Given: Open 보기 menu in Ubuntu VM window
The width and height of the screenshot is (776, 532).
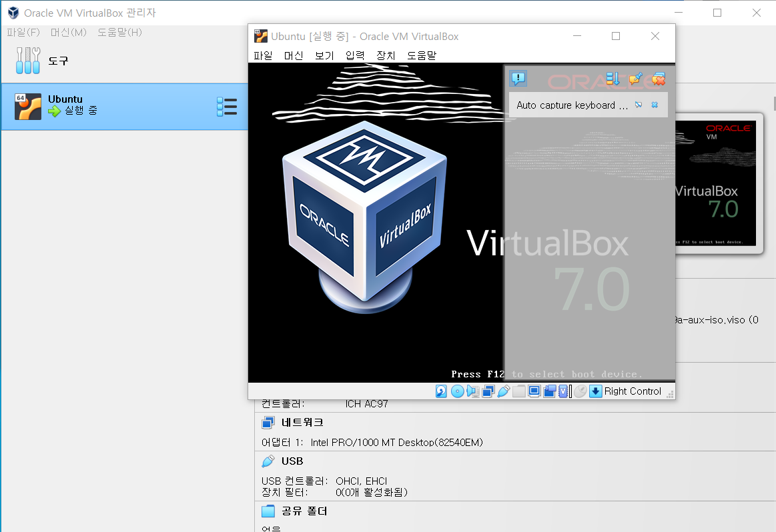Looking at the screenshot, I should pos(324,55).
